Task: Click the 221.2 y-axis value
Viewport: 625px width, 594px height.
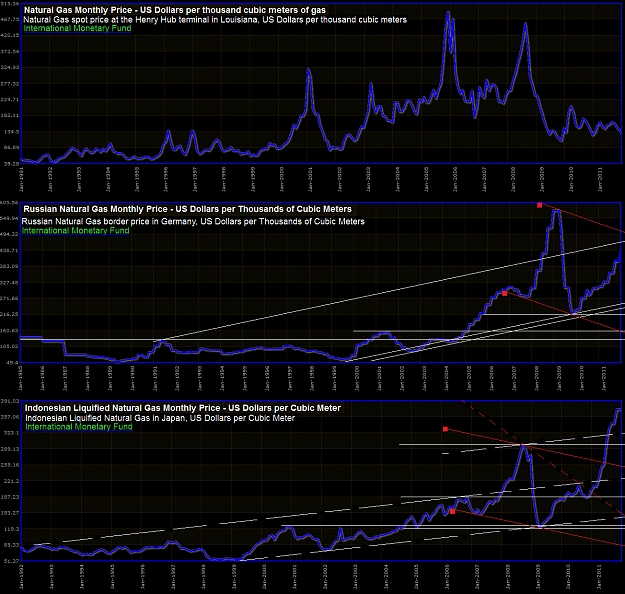Action: click(x=12, y=481)
